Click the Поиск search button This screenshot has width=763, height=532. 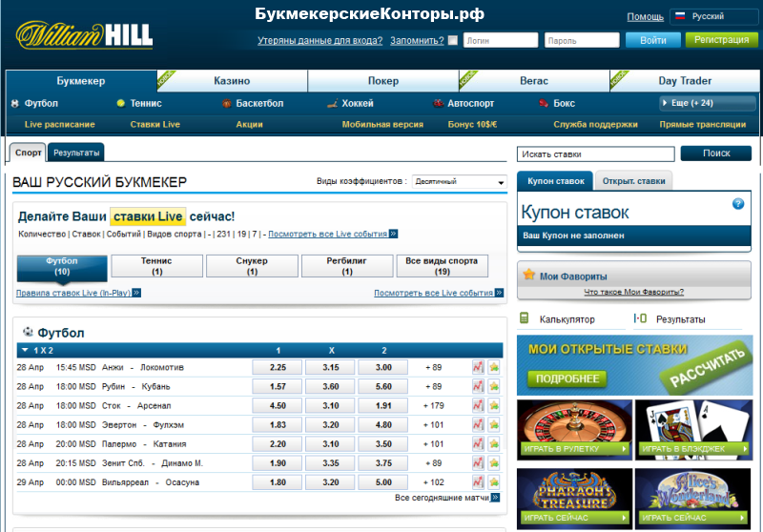click(716, 153)
